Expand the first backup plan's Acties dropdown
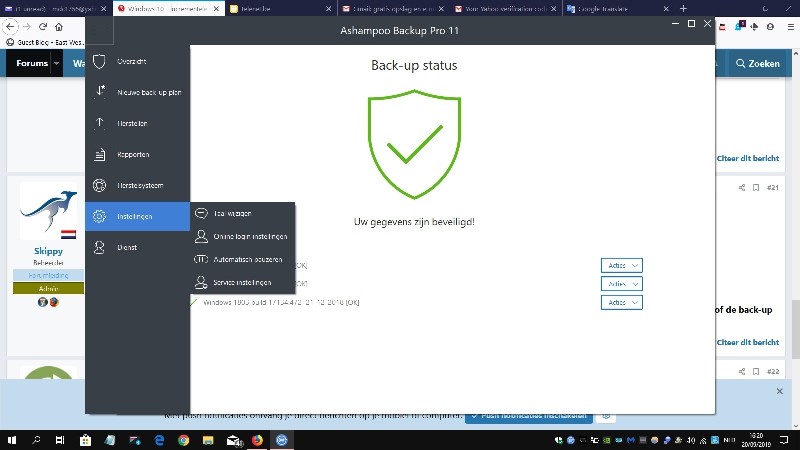 (x=621, y=265)
